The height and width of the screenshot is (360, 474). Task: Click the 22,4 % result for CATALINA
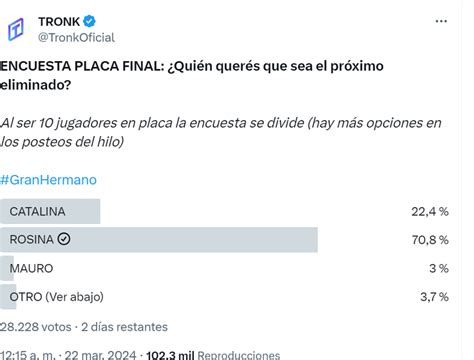click(430, 212)
